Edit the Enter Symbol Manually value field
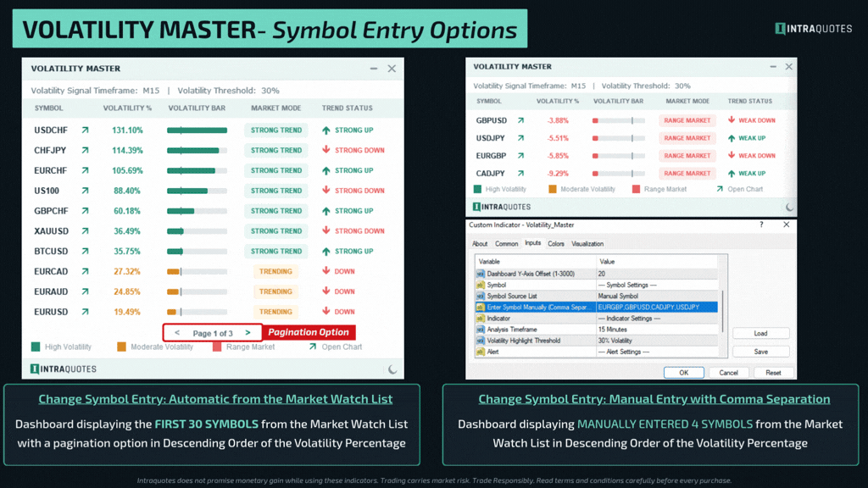 [x=657, y=307]
